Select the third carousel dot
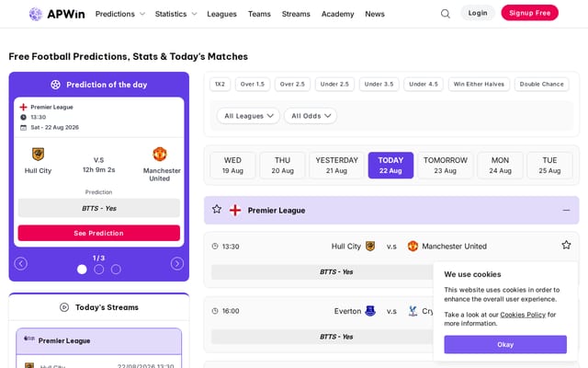This screenshot has height=368, width=588. tap(116, 270)
